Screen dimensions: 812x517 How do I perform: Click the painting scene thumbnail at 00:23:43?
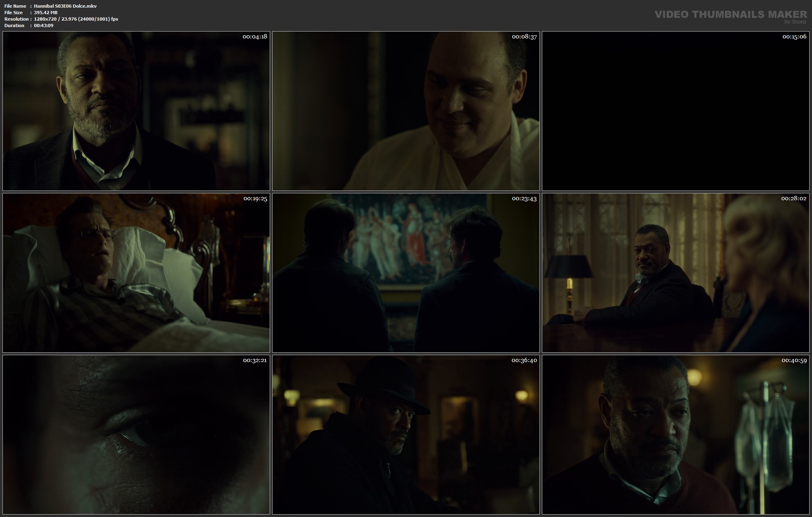tap(406, 273)
